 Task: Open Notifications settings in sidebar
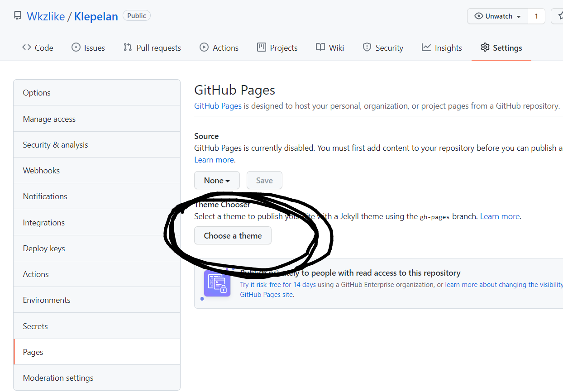pos(97,196)
